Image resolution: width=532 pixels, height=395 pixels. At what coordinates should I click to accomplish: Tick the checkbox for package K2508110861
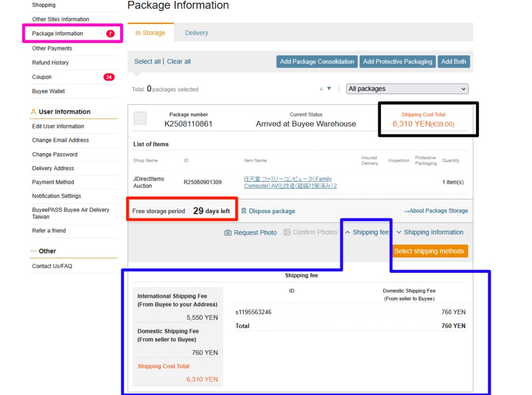click(x=140, y=119)
